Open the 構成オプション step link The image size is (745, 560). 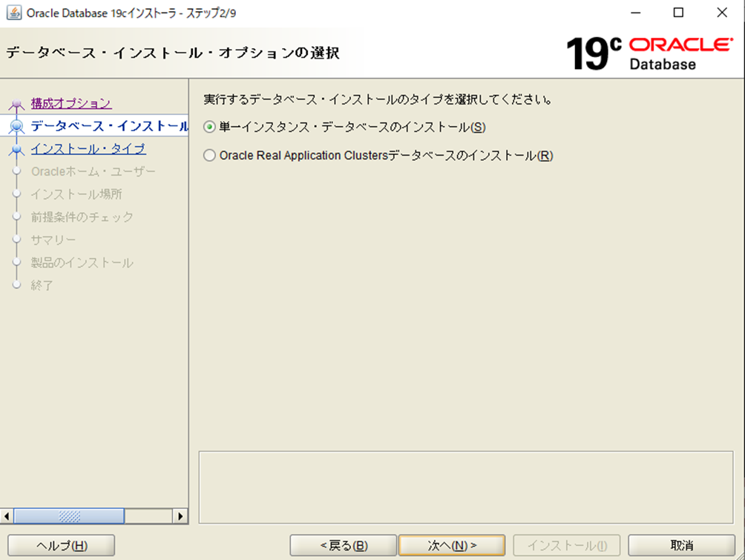coord(71,103)
